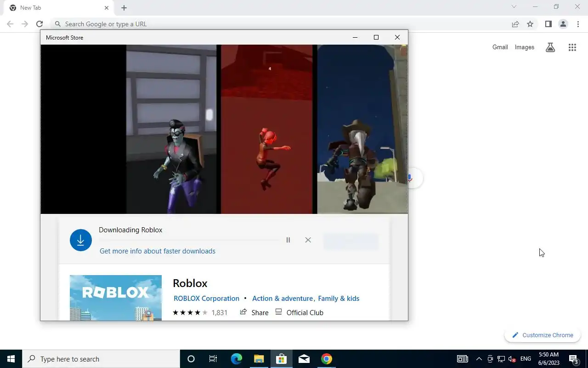Select the red jumping character screenshot
Screen dimensions: 588x368
[267, 129]
